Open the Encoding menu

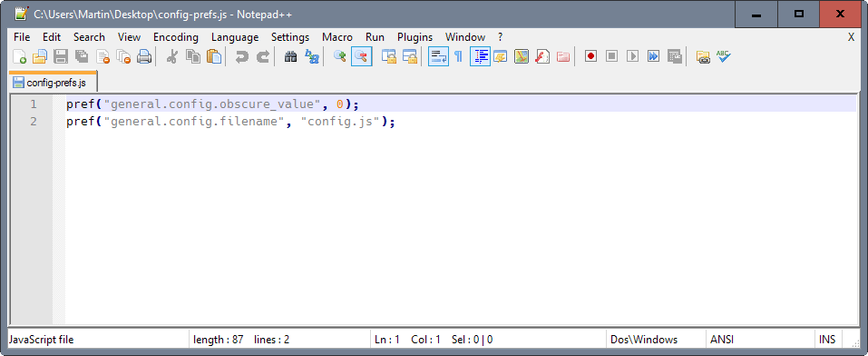175,37
